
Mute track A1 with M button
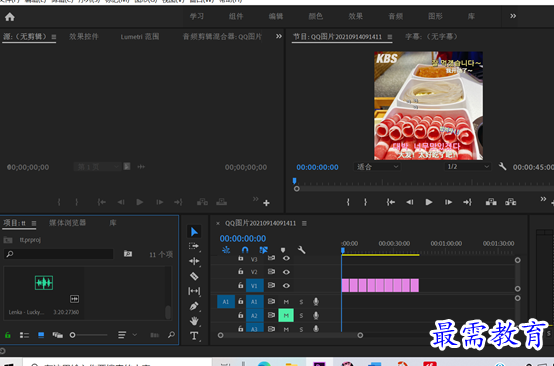coord(286,302)
